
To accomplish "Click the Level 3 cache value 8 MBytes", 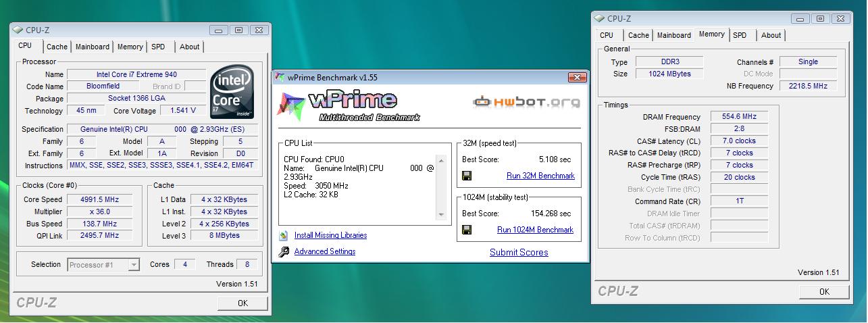I will [224, 236].
